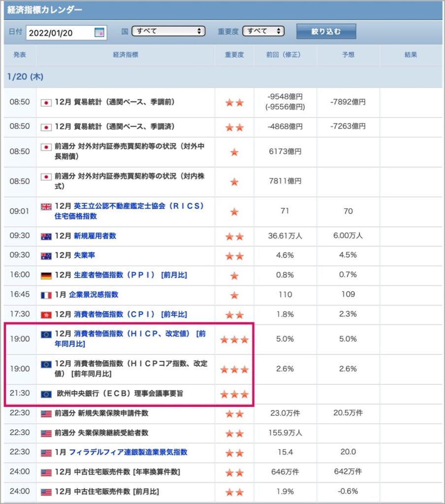The image size is (445, 504).
Task: Click 前週分 新規失業保険申請件数 text
Action: [101, 413]
